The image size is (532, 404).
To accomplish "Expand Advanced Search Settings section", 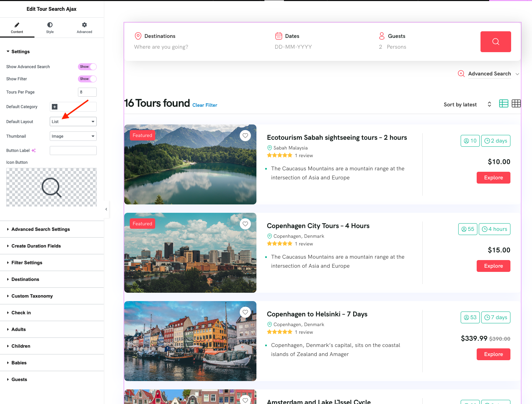I will point(52,229).
